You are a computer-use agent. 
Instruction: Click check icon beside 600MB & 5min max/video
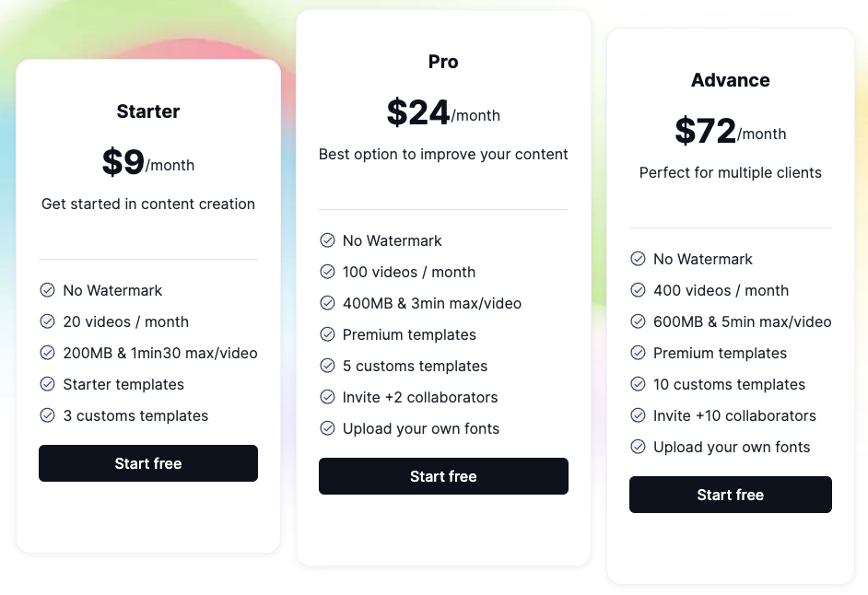638,321
